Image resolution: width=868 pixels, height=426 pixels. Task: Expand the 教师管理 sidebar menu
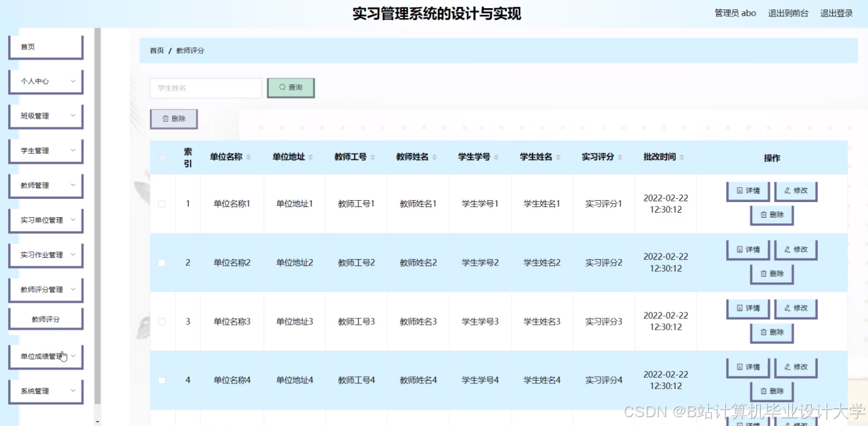(x=46, y=186)
